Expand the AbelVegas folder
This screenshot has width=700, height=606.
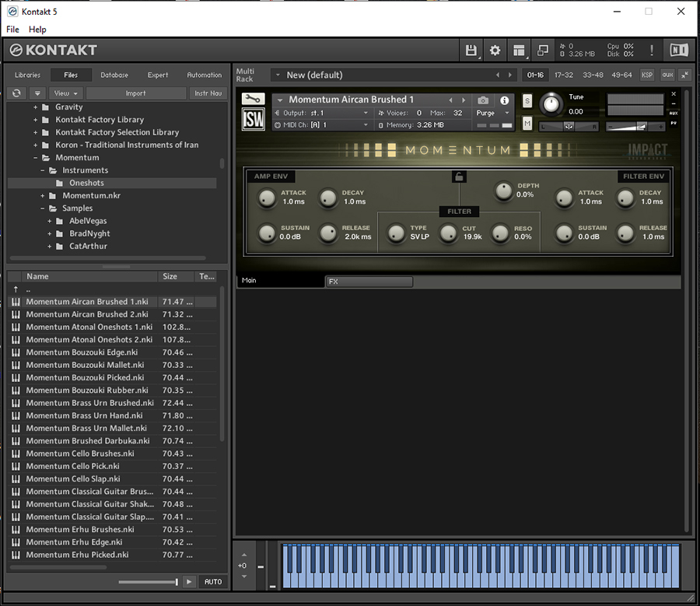pos(49,221)
